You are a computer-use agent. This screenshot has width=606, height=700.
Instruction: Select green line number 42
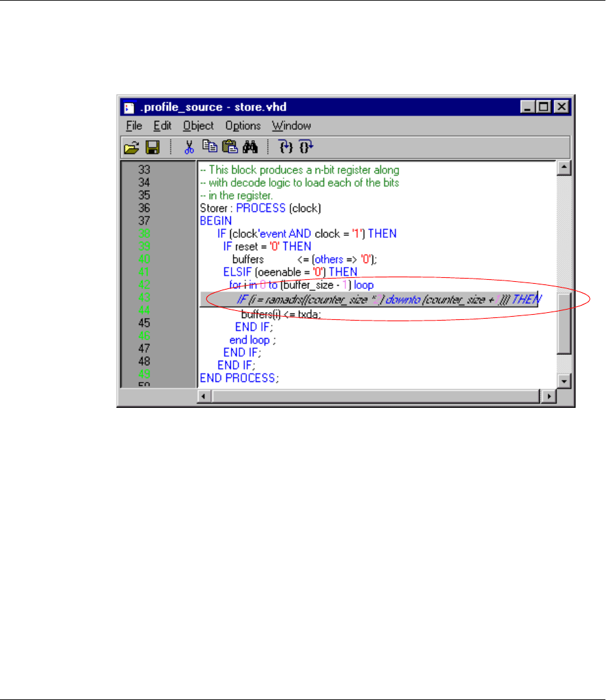point(144,285)
